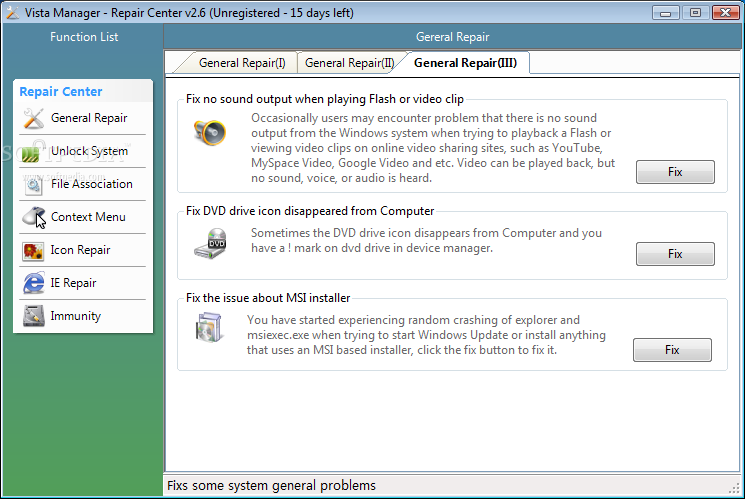
Task: Click the DVD drive description text
Action: 426,240
